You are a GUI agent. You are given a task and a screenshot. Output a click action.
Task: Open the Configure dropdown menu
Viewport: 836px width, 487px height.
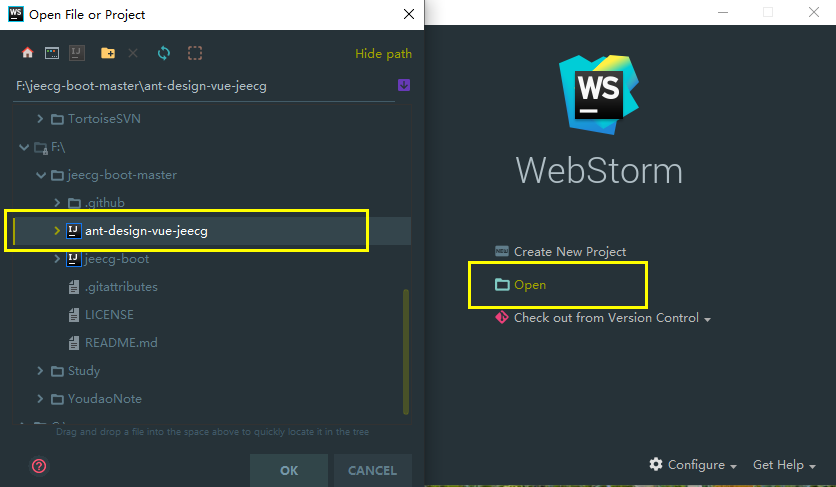tap(693, 465)
